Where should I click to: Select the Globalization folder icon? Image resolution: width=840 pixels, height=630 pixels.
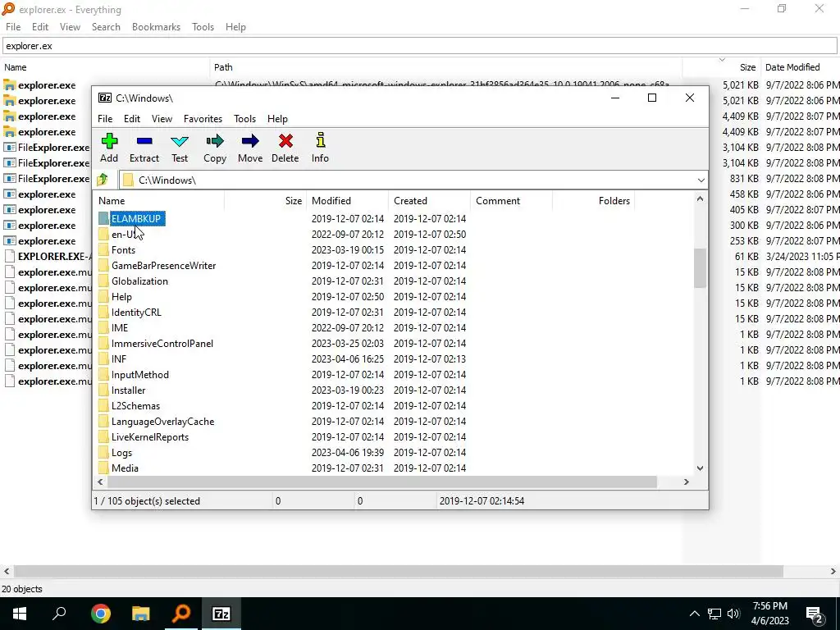[x=103, y=281]
